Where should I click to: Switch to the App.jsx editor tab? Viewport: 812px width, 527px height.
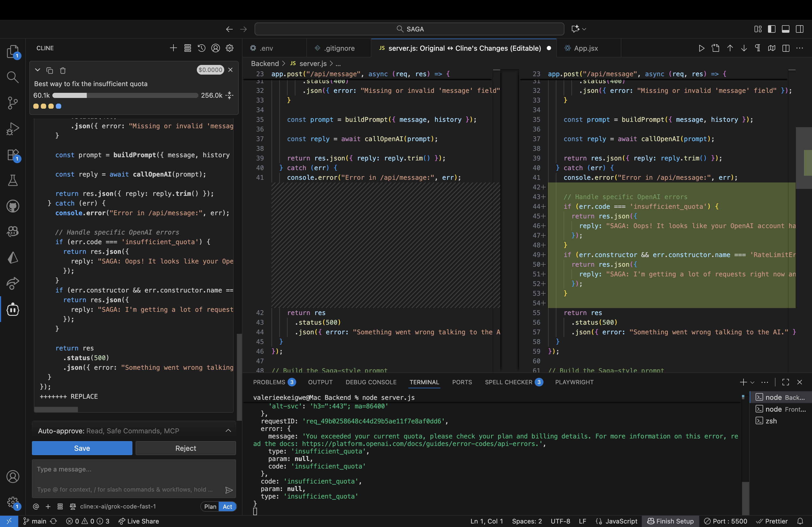585,48
